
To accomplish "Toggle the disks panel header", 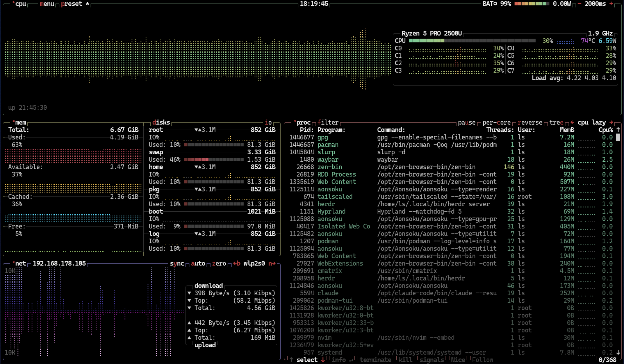I will [x=161, y=122].
